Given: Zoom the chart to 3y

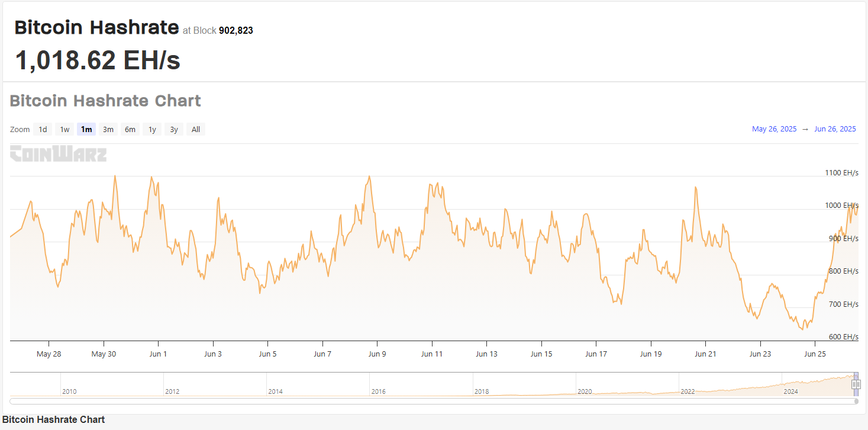Looking at the screenshot, I should pyautogui.click(x=174, y=129).
